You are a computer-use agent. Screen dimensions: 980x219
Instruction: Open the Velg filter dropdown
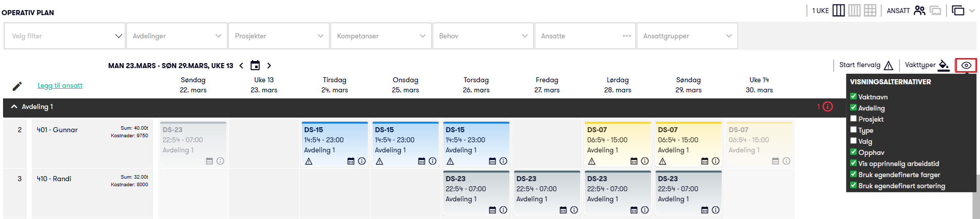tap(65, 36)
